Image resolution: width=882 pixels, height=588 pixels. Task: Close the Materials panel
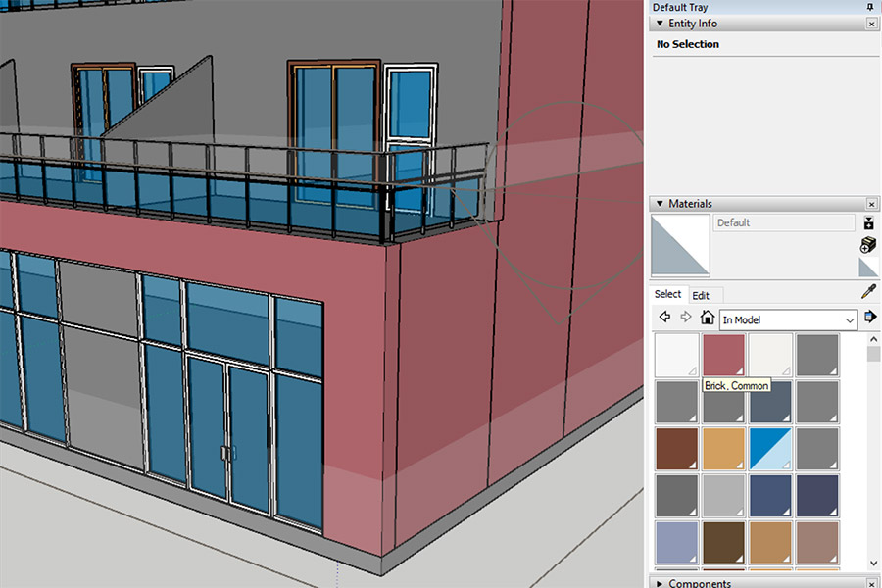point(871,204)
